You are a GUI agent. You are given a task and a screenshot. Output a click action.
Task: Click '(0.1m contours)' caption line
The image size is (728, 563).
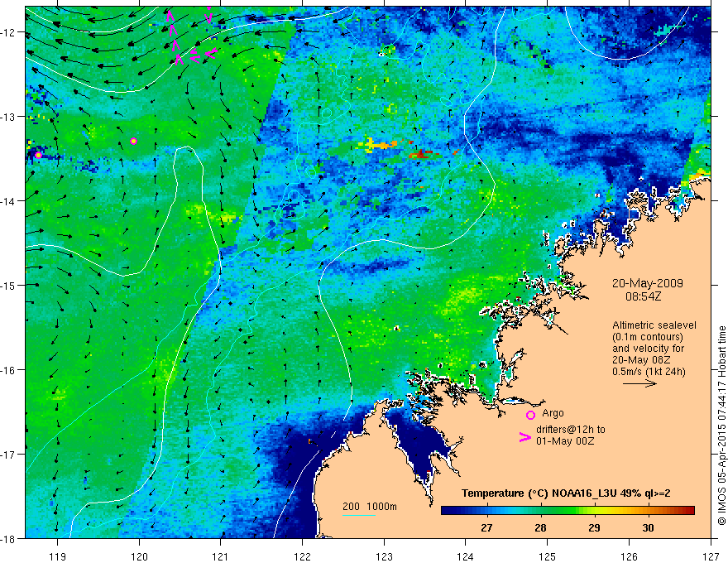[648, 337]
